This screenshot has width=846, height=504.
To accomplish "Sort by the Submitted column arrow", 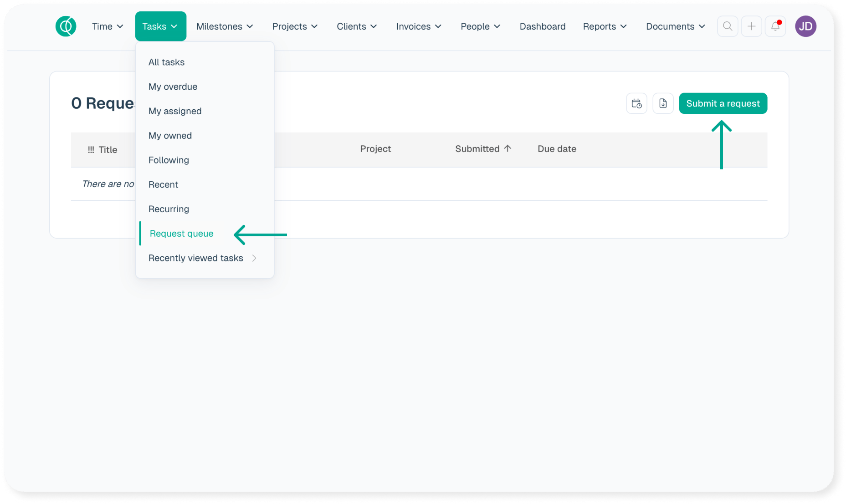I will tap(508, 149).
